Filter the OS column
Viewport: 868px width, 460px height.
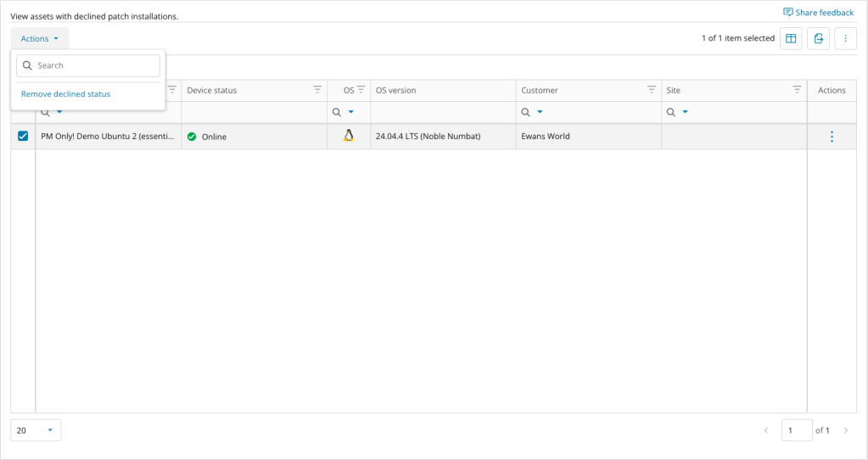[x=361, y=89]
